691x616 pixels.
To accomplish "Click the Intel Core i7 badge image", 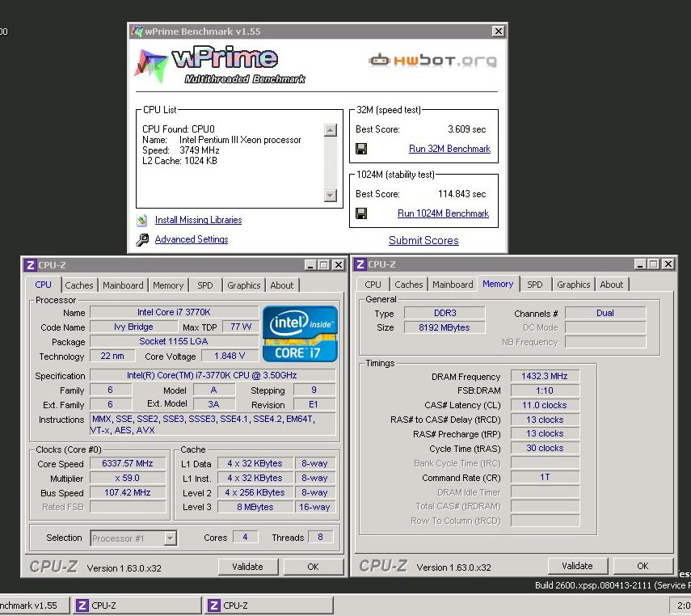I will pyautogui.click(x=300, y=334).
